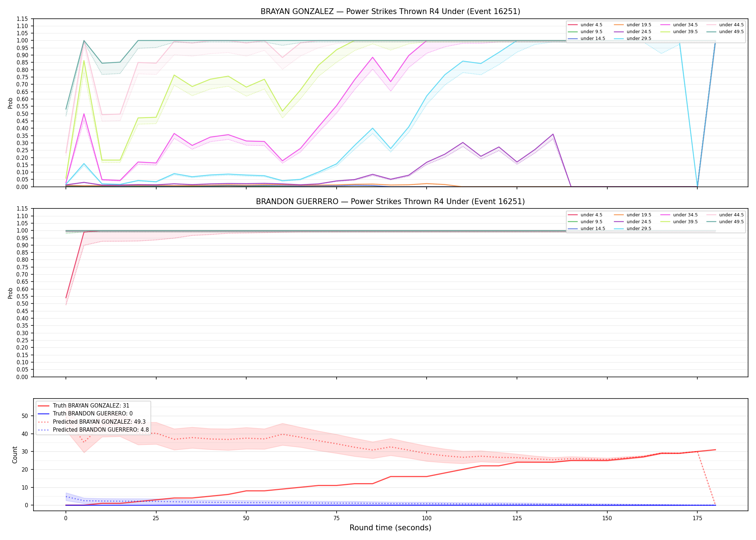Click the x-axis tick label '75'
The height and width of the screenshot is (540, 756).
pyautogui.click(x=336, y=518)
